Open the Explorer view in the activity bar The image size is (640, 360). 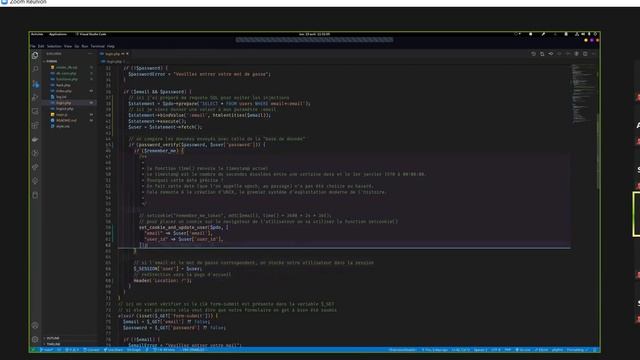35,56
